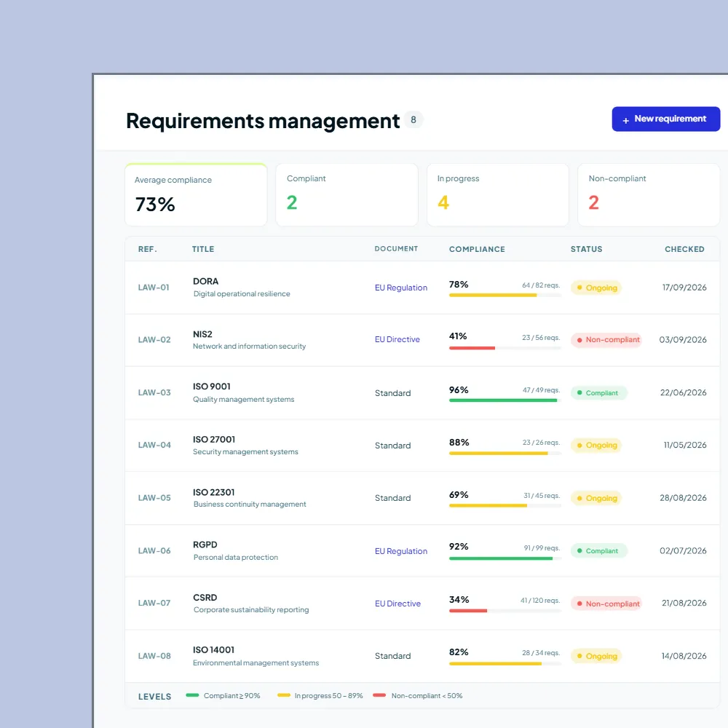Select reference LAW-02
728x728 pixels.
(x=154, y=340)
